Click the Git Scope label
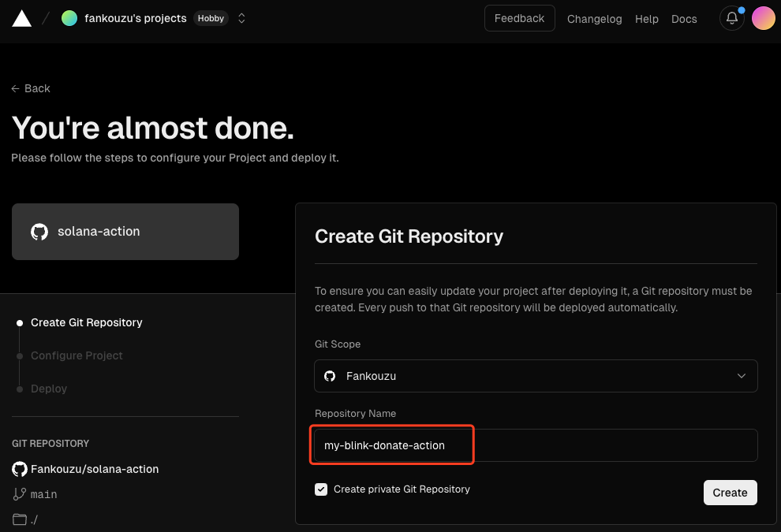This screenshot has width=781, height=532. point(338,344)
